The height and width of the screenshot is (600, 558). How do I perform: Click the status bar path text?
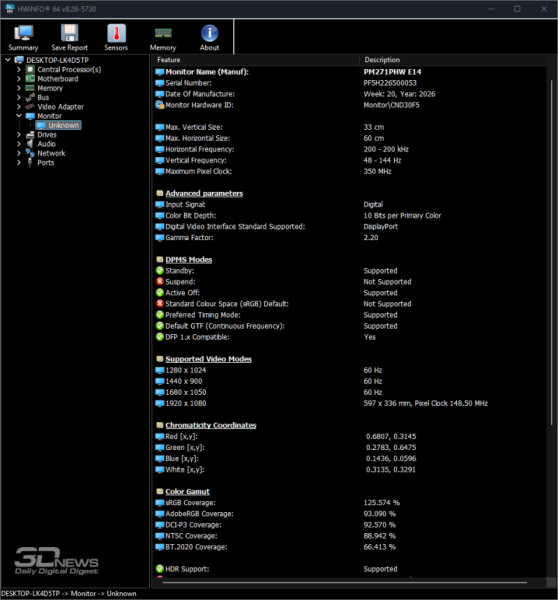pyautogui.click(x=69, y=593)
